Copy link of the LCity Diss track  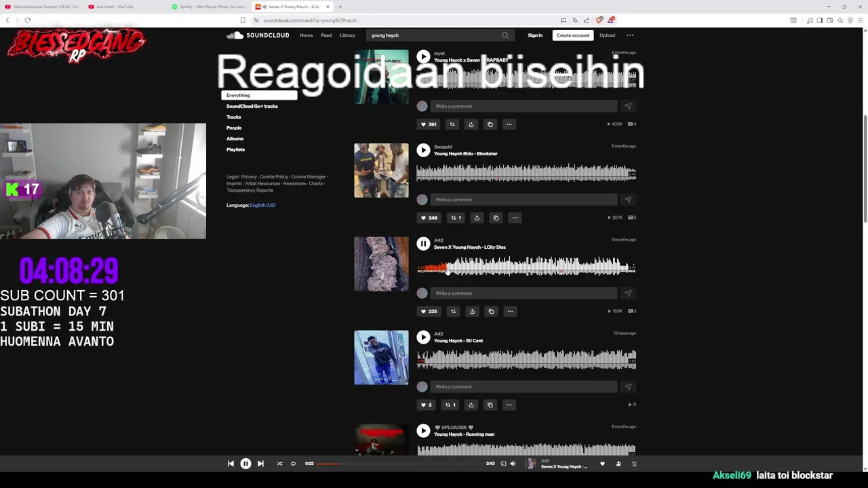click(x=491, y=311)
